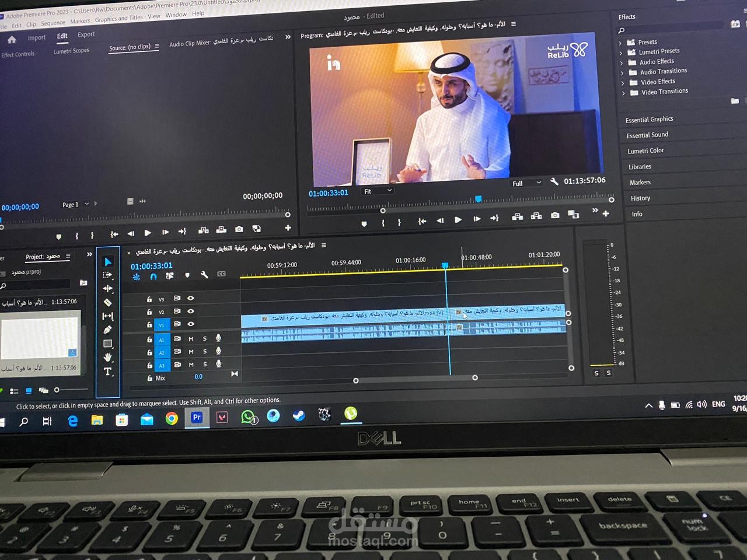Open the Page 1 dropdown in Source
Viewport: 747px width, 560px height.
pyautogui.click(x=76, y=204)
